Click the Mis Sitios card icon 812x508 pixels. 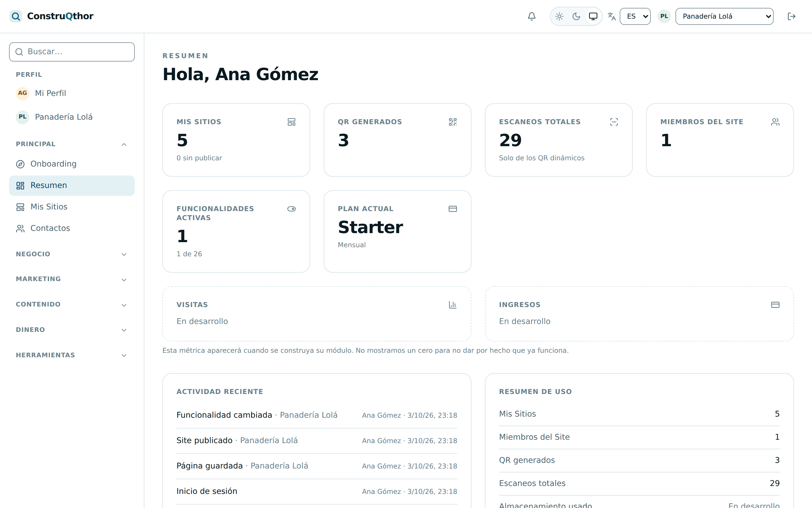pos(291,122)
